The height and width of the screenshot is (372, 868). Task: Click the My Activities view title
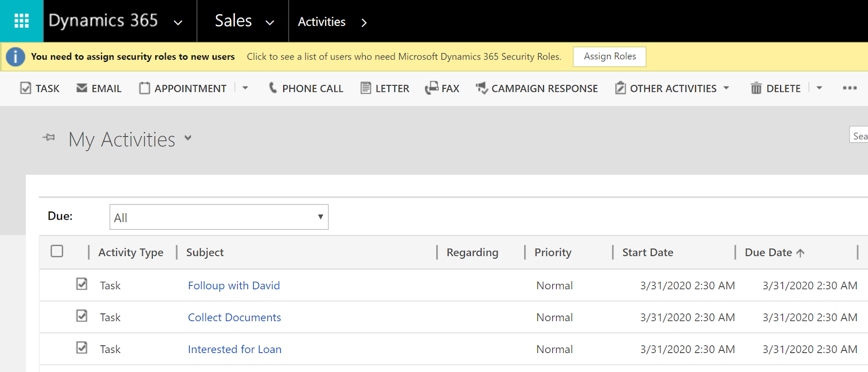click(x=122, y=140)
